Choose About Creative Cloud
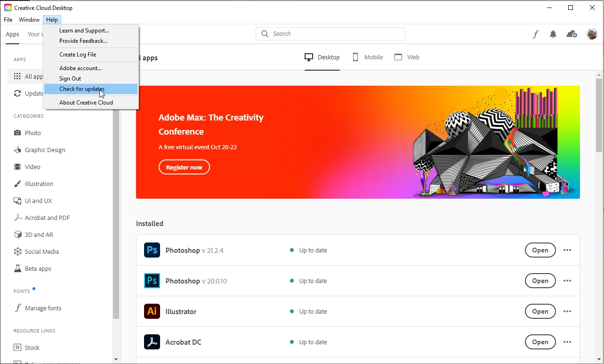 click(x=91, y=103)
